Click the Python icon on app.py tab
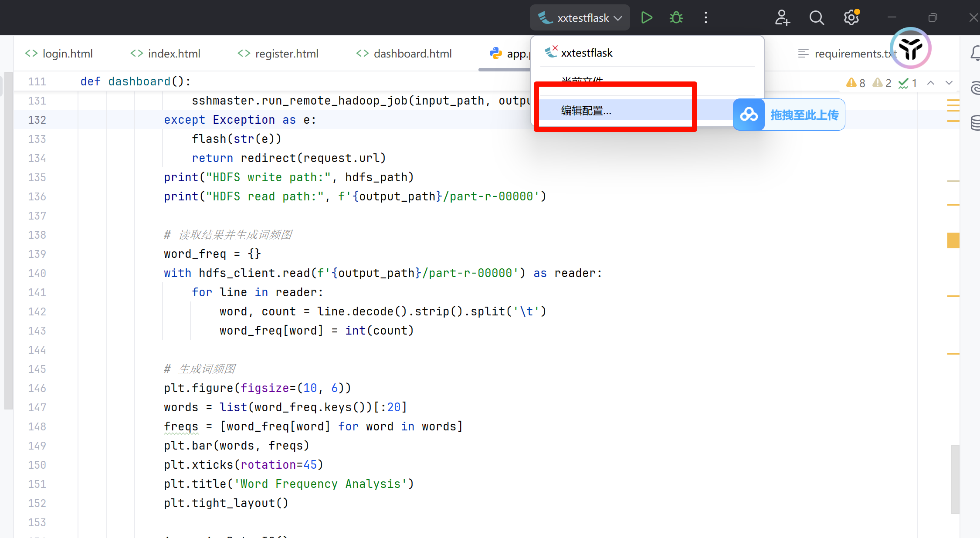Screen dimensions: 980x538 click(x=495, y=53)
